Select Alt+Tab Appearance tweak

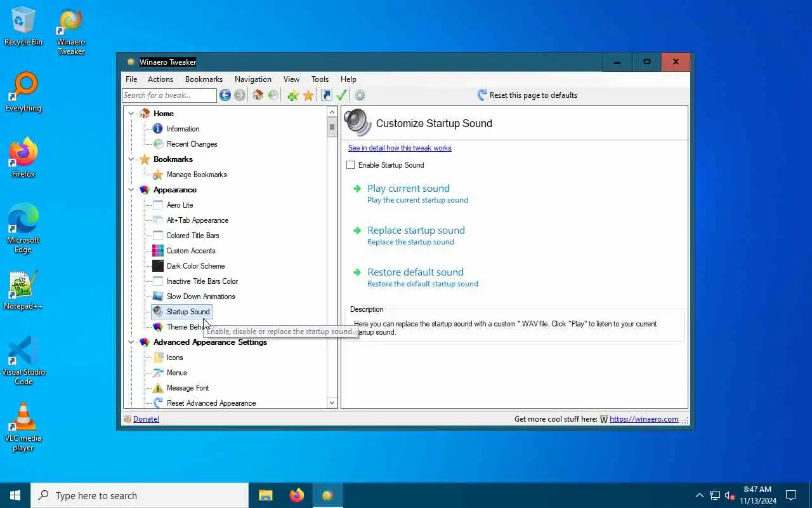[x=197, y=220]
